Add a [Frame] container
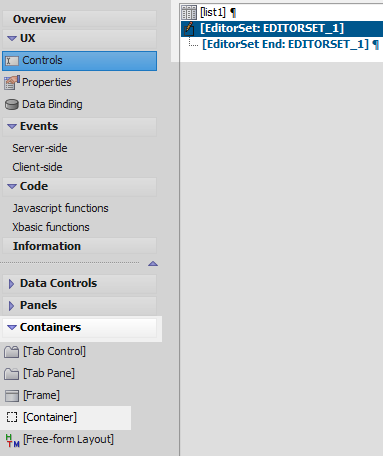 tap(41, 395)
